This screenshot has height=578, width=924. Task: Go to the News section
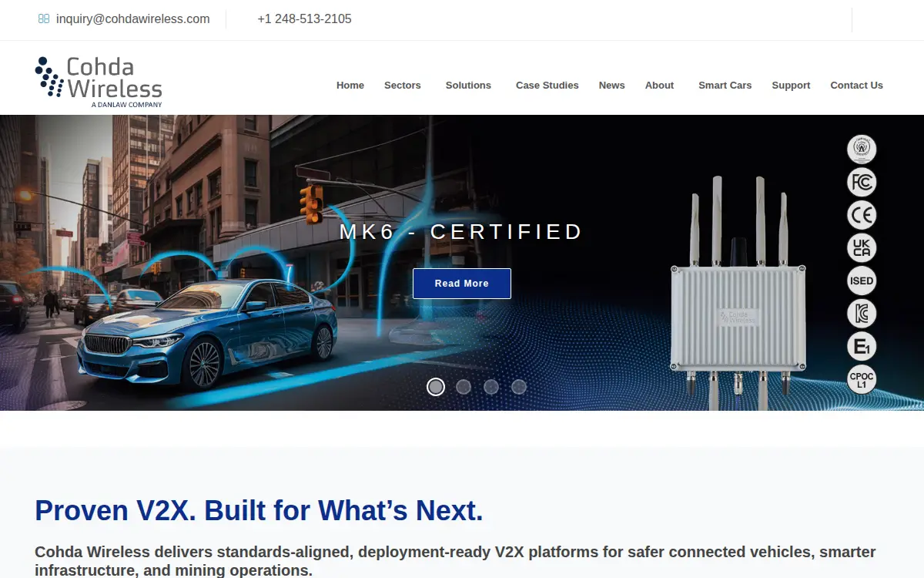[x=612, y=86]
